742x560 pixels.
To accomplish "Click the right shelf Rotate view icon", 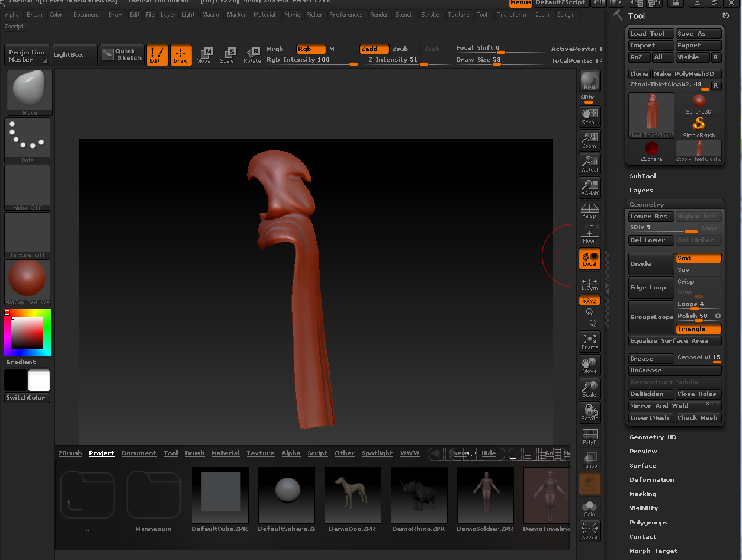I will click(x=589, y=413).
